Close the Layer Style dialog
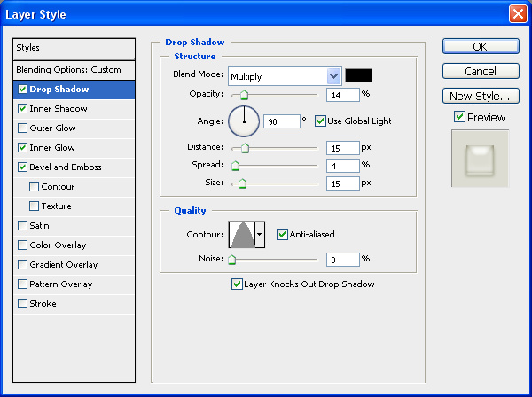This screenshot has width=532, height=397. pyautogui.click(x=518, y=14)
